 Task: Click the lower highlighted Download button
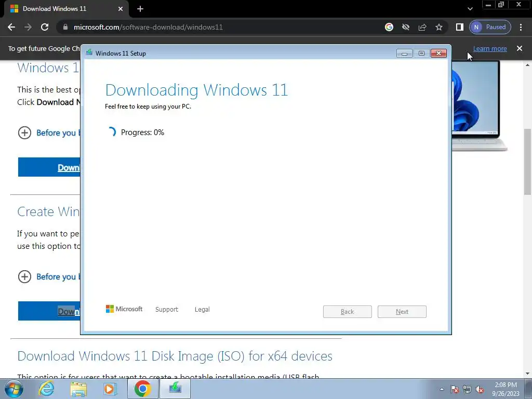pos(49,311)
